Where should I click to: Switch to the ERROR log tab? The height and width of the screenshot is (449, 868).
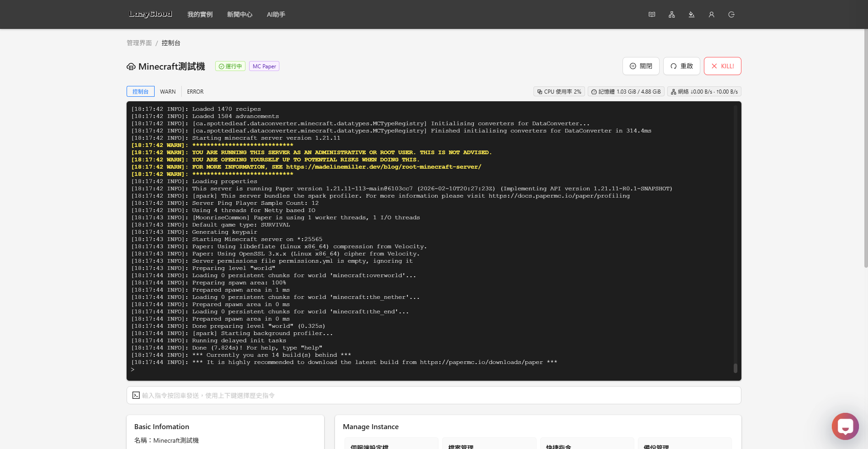(195, 91)
